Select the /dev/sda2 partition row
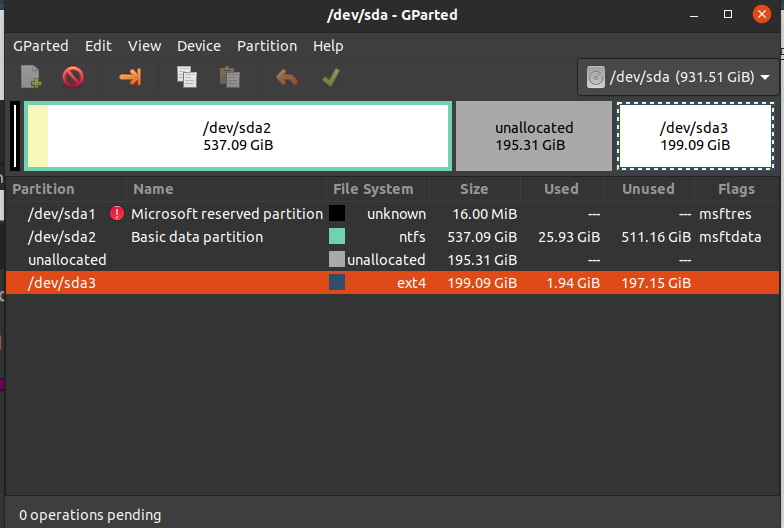The image size is (784, 528). pos(392,237)
